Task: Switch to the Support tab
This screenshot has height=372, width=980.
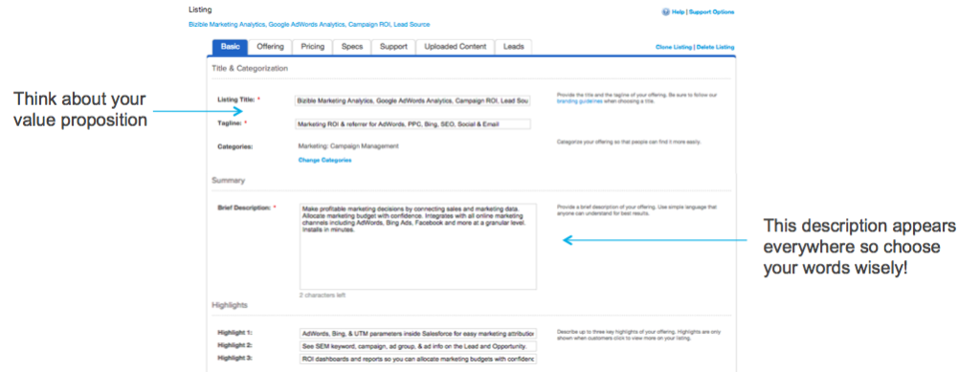Action: [x=393, y=47]
